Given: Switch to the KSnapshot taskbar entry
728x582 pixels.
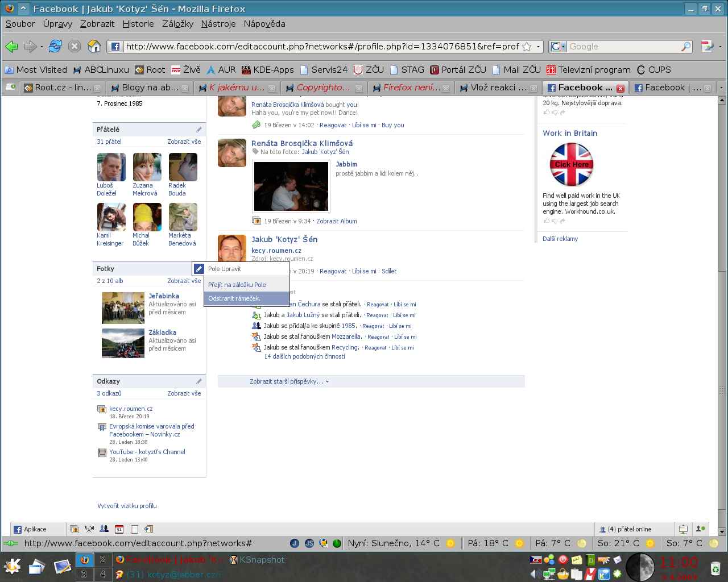Looking at the screenshot, I should pyautogui.click(x=257, y=560).
